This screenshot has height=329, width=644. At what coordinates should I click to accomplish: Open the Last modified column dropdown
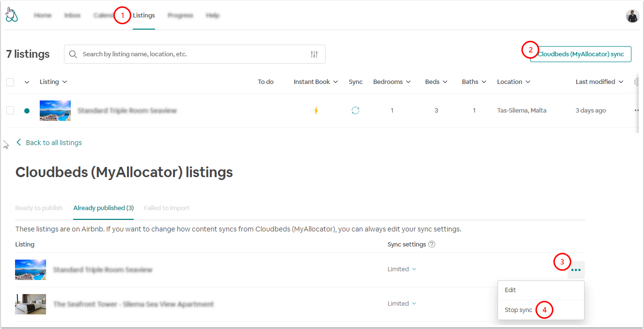click(x=599, y=82)
